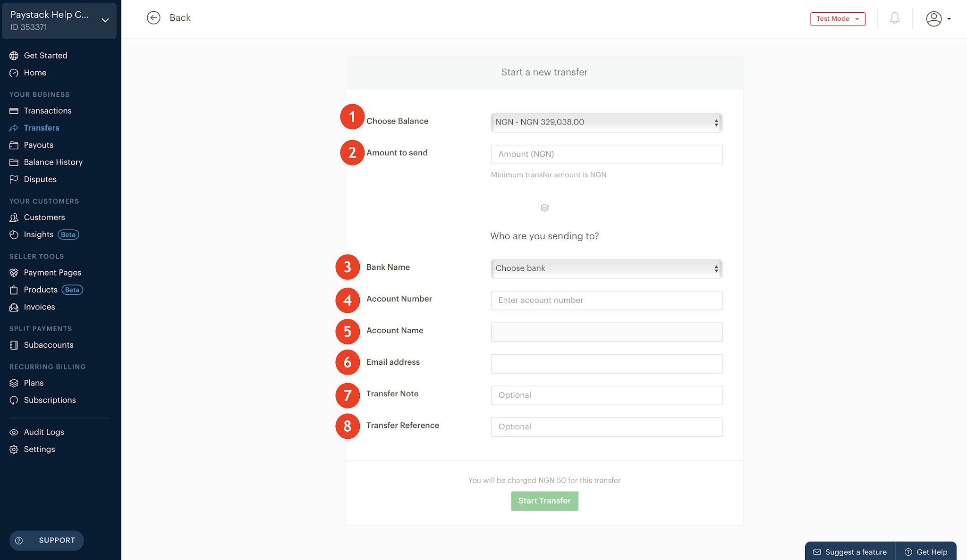Click the Start Transfer button
The width and height of the screenshot is (967, 560).
click(544, 501)
